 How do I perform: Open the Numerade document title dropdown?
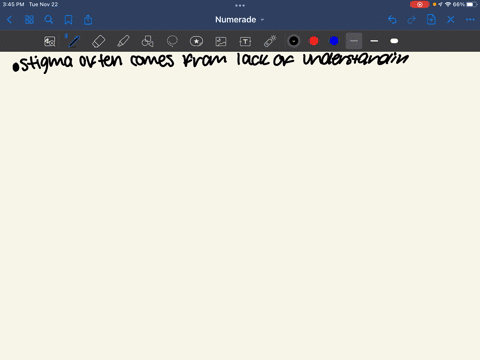pyautogui.click(x=240, y=20)
